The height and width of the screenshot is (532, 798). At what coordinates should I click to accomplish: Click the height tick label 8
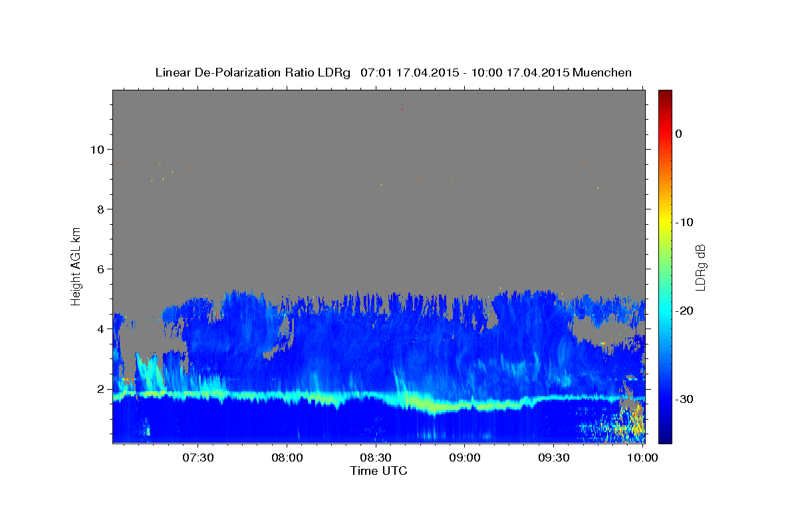pyautogui.click(x=101, y=209)
